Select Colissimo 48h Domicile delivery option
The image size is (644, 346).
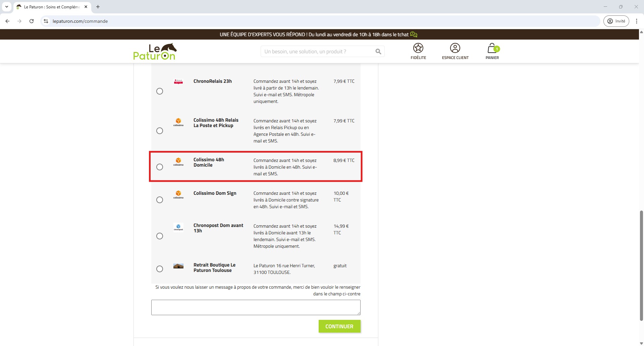[x=160, y=167]
